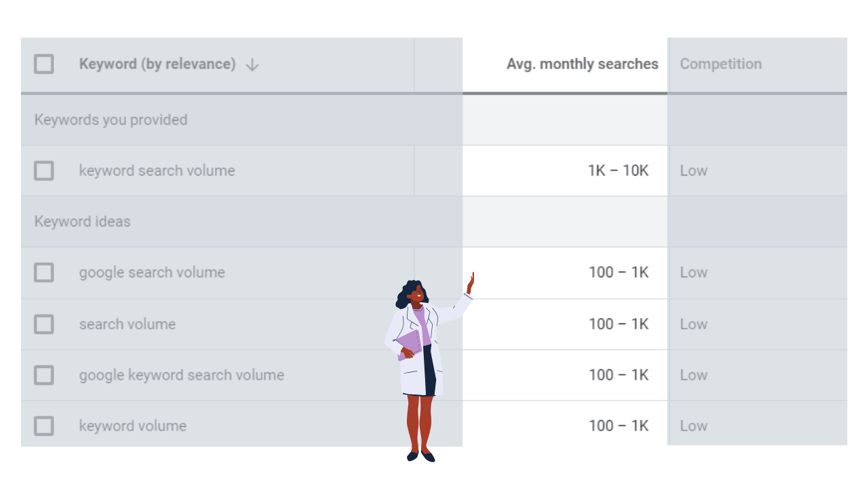868x488 pixels.
Task: Click the 1K – 10K monthly searches value
Action: coord(618,171)
